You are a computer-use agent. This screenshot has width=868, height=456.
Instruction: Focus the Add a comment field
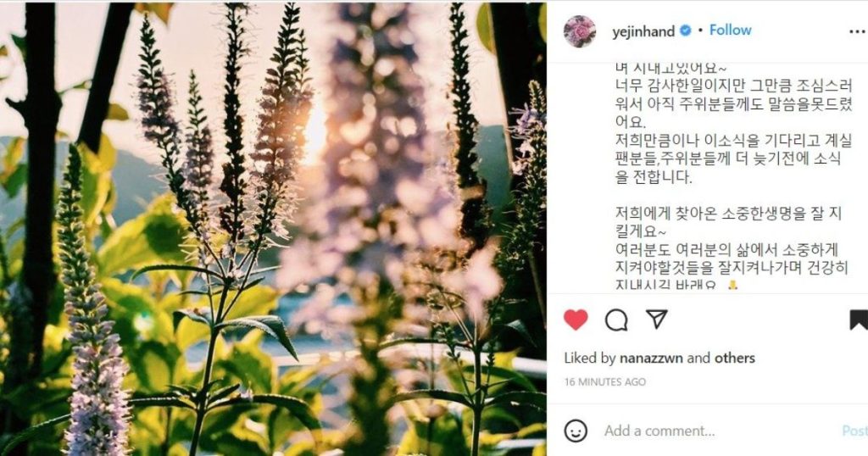(720, 431)
